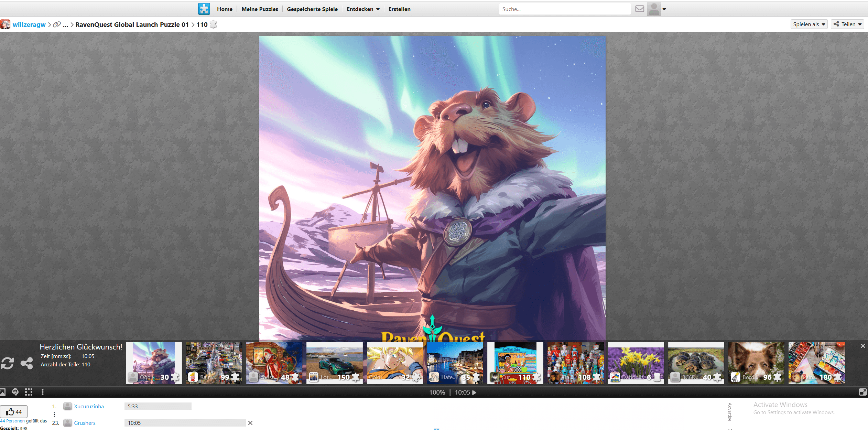Click the Jigsaw Planet puzzle logo
Viewport: 868px width, 430px height.
click(x=204, y=9)
